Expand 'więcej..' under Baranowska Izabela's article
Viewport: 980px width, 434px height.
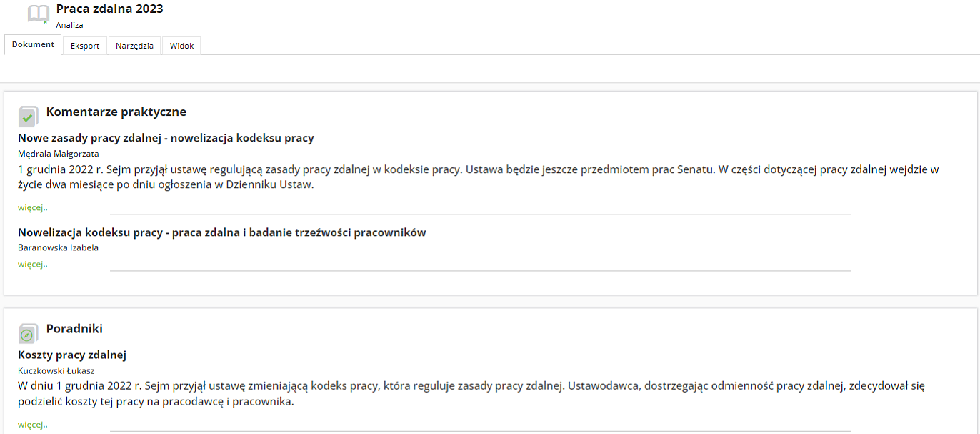coord(33,265)
